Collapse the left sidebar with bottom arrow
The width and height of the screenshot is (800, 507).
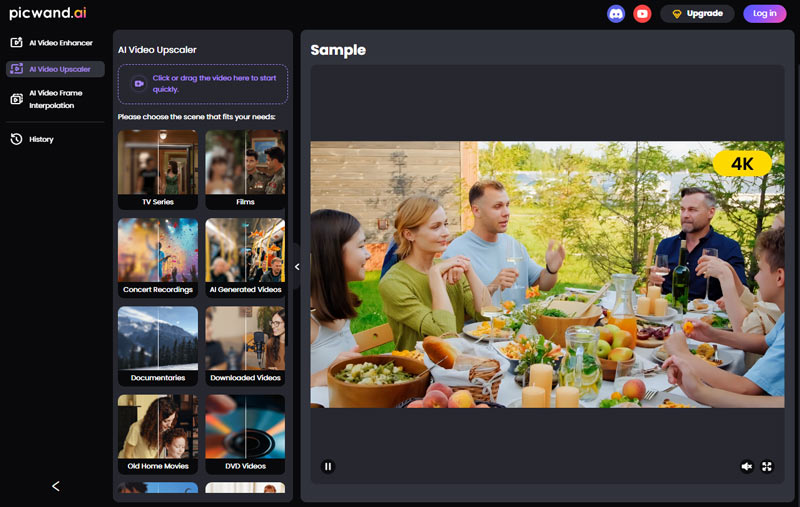click(56, 486)
